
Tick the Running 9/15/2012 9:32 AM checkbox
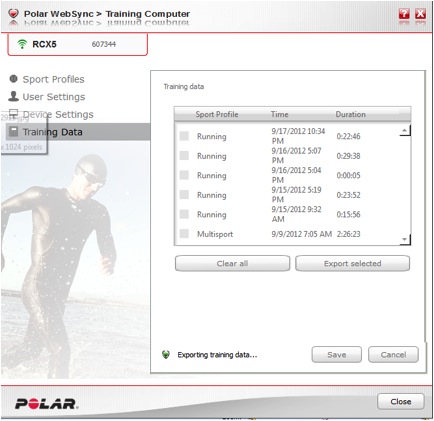[x=184, y=214]
